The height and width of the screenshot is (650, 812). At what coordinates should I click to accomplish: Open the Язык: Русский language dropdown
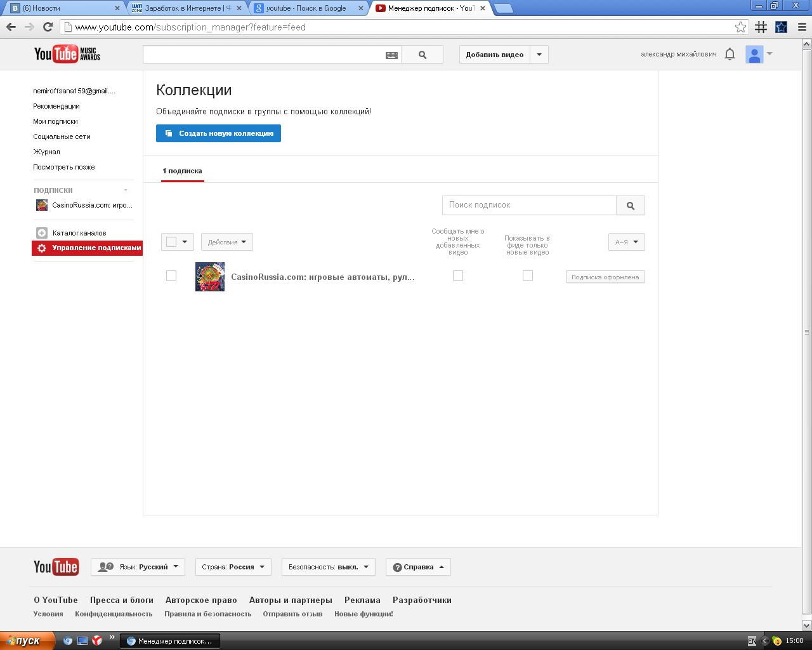pyautogui.click(x=138, y=567)
